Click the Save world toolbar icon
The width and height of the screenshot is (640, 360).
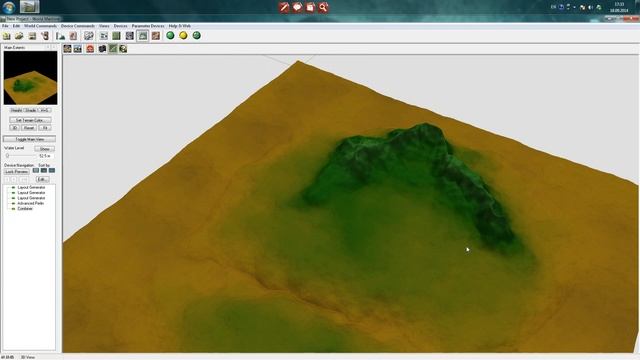point(32,36)
